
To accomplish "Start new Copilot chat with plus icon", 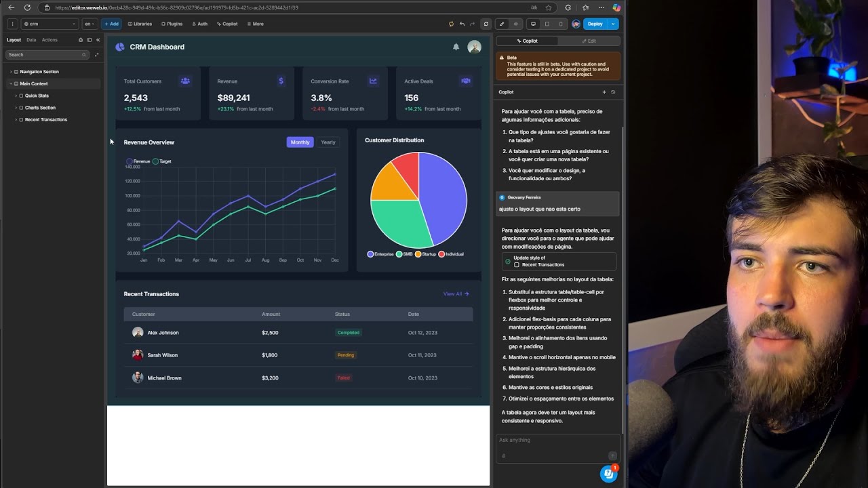I will [x=604, y=92].
